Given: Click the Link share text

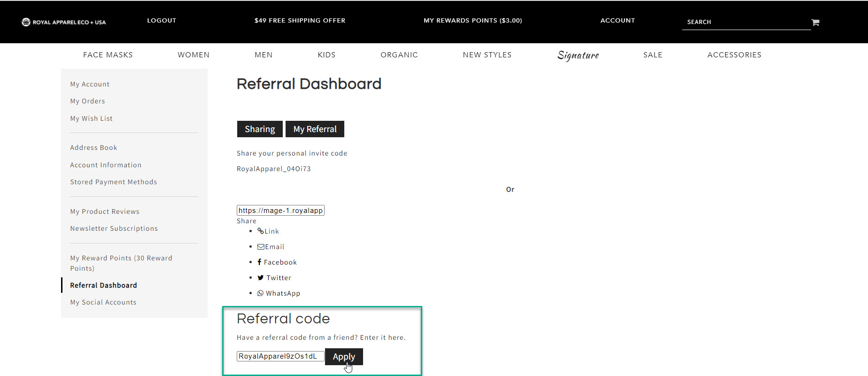Looking at the screenshot, I should click(x=272, y=231).
